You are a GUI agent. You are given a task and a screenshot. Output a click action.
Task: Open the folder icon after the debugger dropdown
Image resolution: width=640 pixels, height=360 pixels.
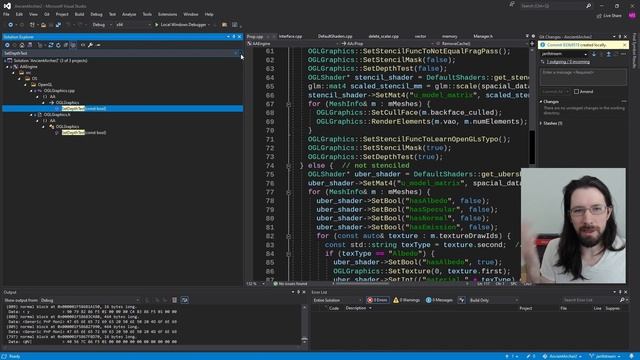224,25
